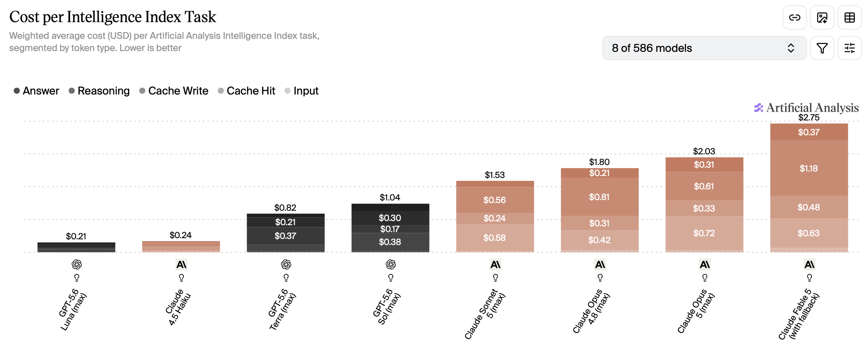The width and height of the screenshot is (868, 346).
Task: Click the OpenAI logo under GPT-5.6 Luna
Action: [77, 264]
